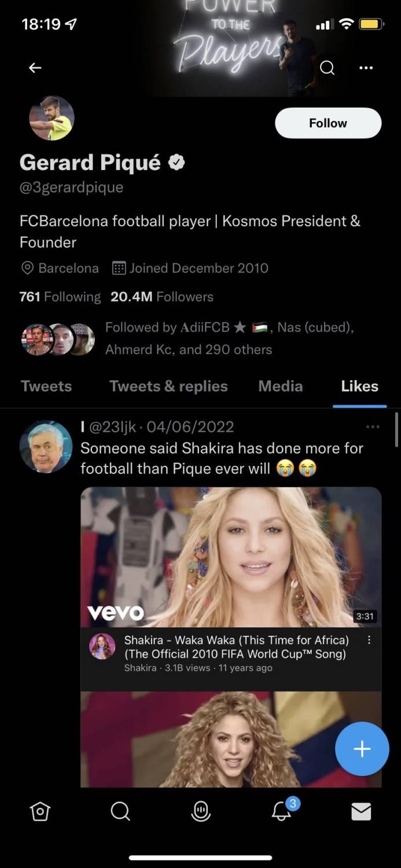The image size is (401, 868).
Task: Follow Gerard Piqué
Action: pyautogui.click(x=328, y=123)
